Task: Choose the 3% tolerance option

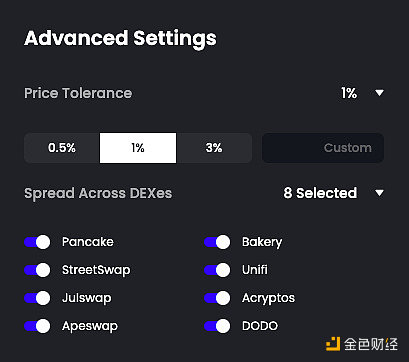Action: (x=214, y=148)
